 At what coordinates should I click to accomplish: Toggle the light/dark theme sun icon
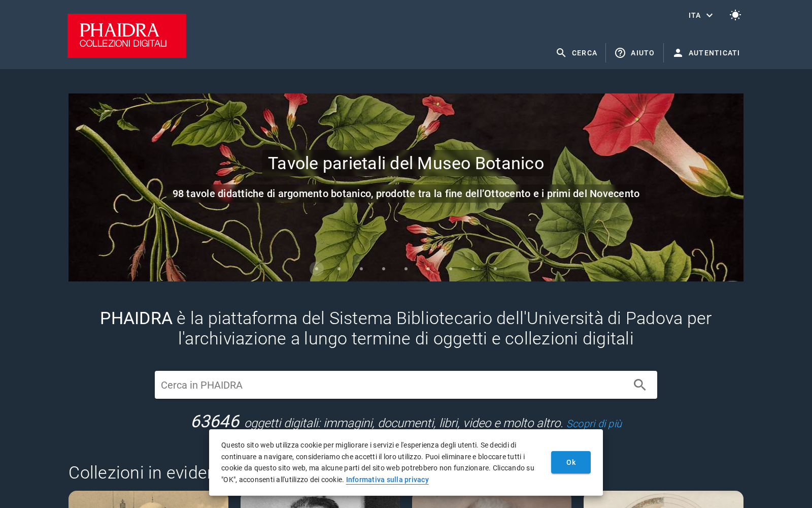735,15
